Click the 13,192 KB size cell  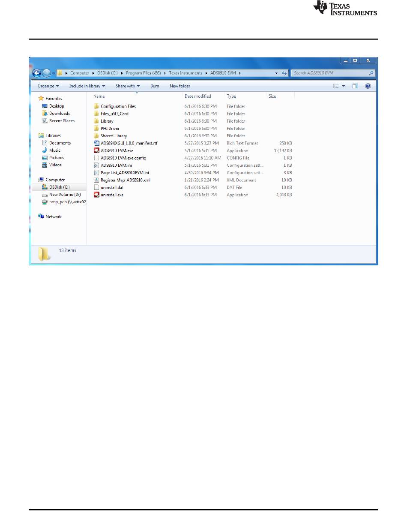coord(283,150)
